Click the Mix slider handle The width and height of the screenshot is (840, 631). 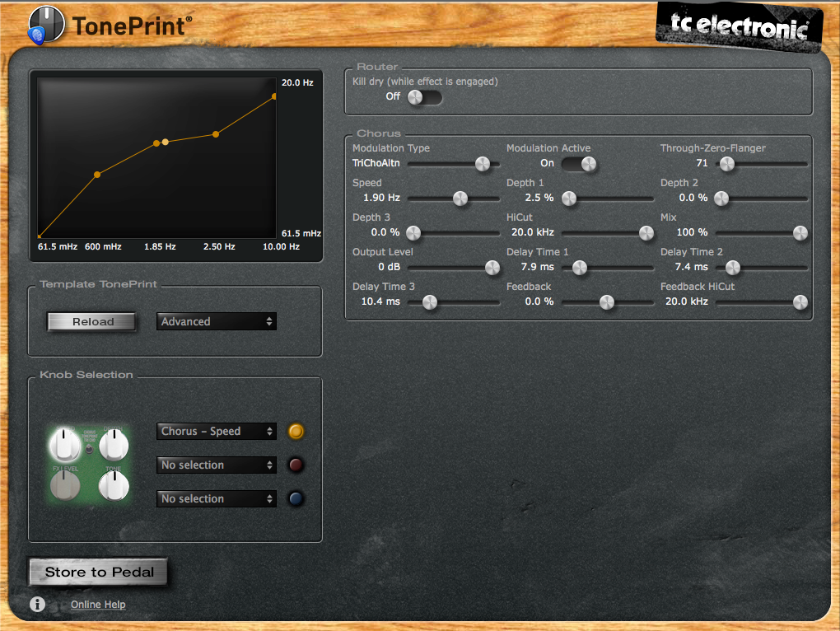tap(800, 233)
